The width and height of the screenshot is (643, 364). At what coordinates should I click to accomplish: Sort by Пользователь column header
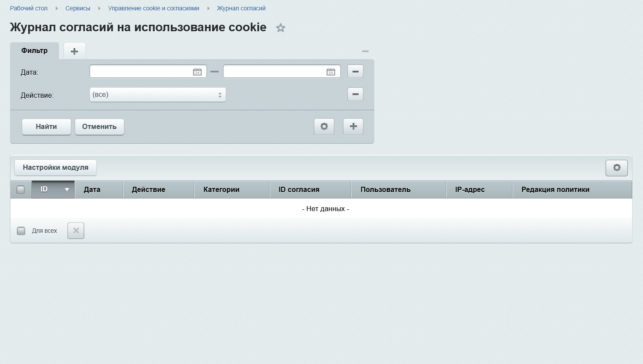tap(399, 189)
